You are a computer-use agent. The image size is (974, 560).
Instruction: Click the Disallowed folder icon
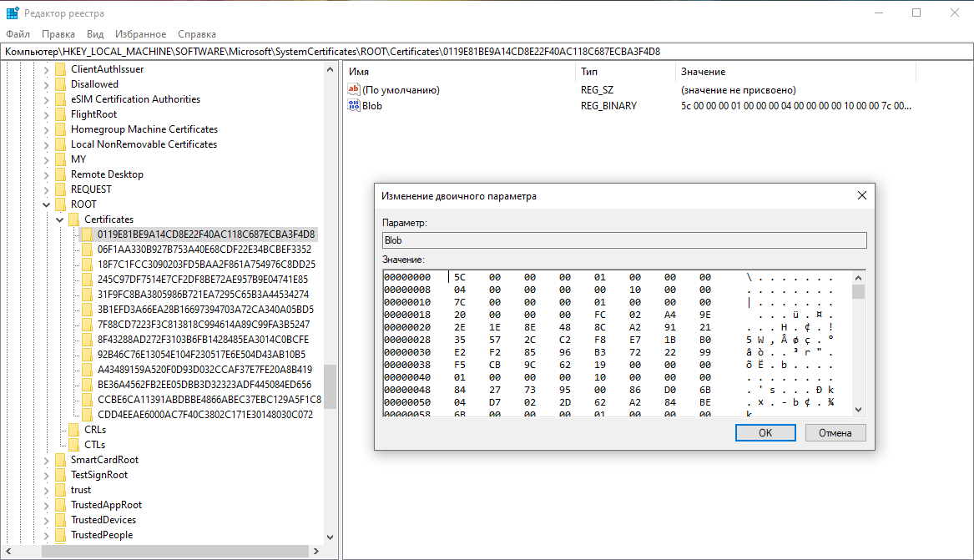tap(60, 84)
